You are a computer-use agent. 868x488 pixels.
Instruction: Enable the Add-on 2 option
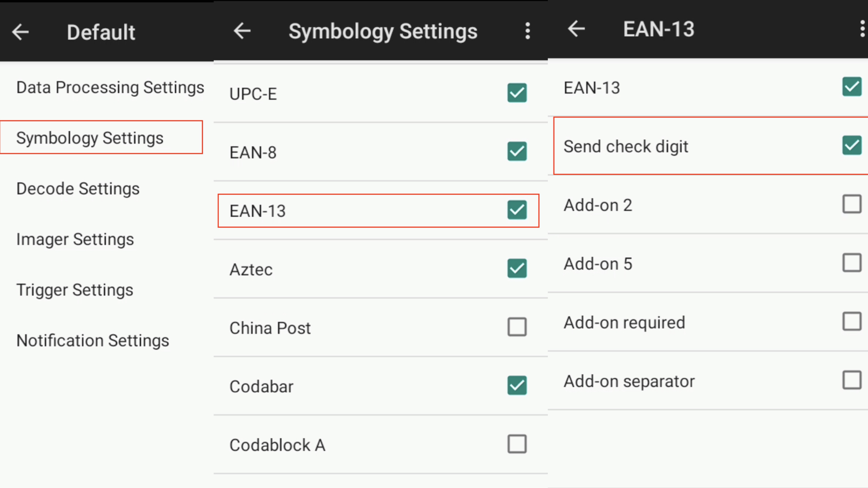coord(852,204)
